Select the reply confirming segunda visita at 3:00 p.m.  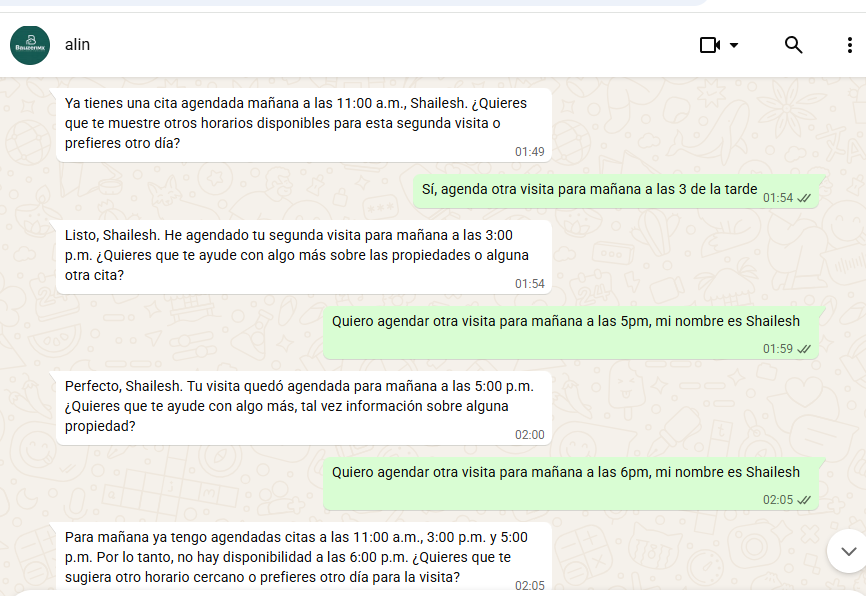(304, 257)
